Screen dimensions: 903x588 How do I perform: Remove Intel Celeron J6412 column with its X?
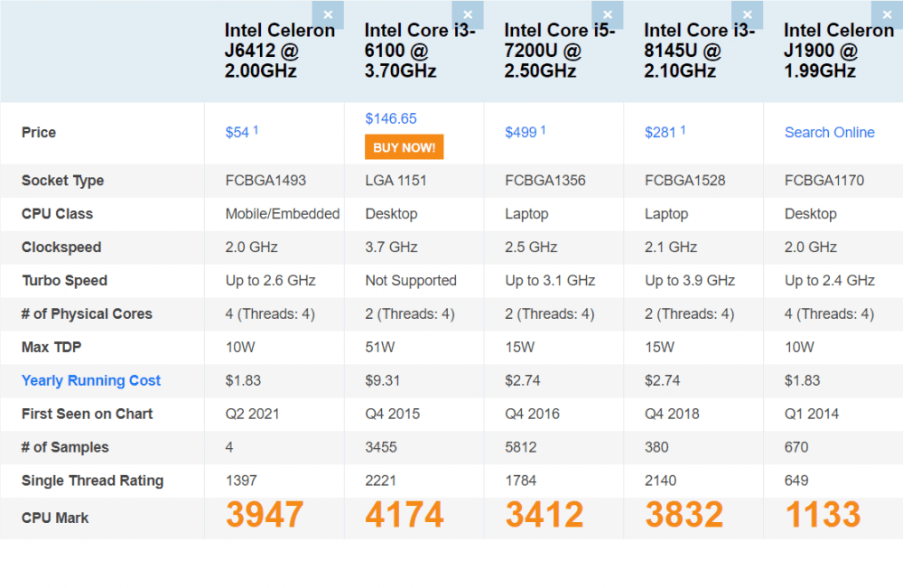click(x=328, y=15)
